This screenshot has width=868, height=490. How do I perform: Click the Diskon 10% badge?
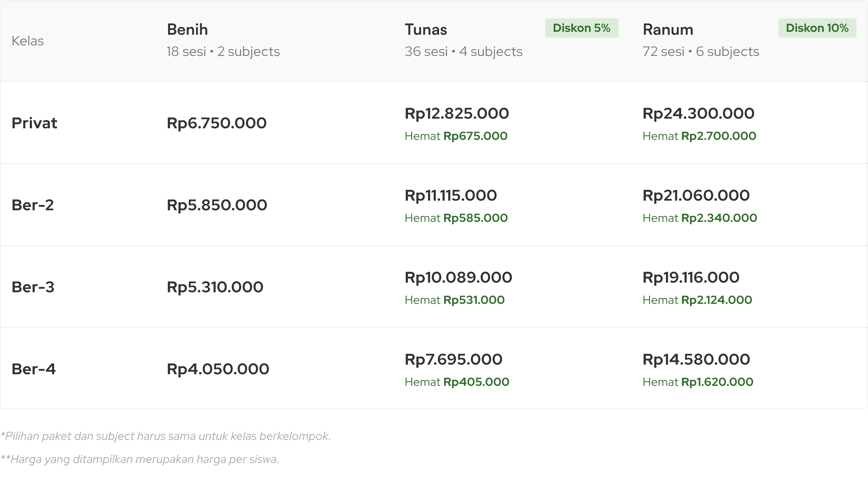coord(817,28)
